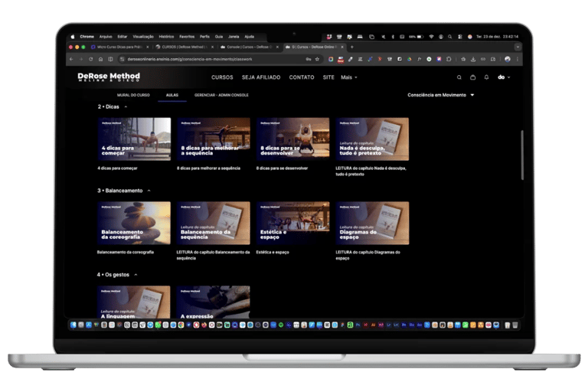Open the macOS Spotlight search icon

[449, 37]
